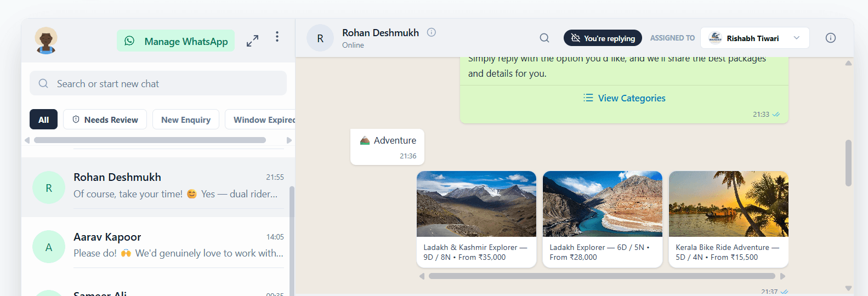
Task: Click the 21:55 timestamp on Rohan's chat
Action: click(275, 177)
